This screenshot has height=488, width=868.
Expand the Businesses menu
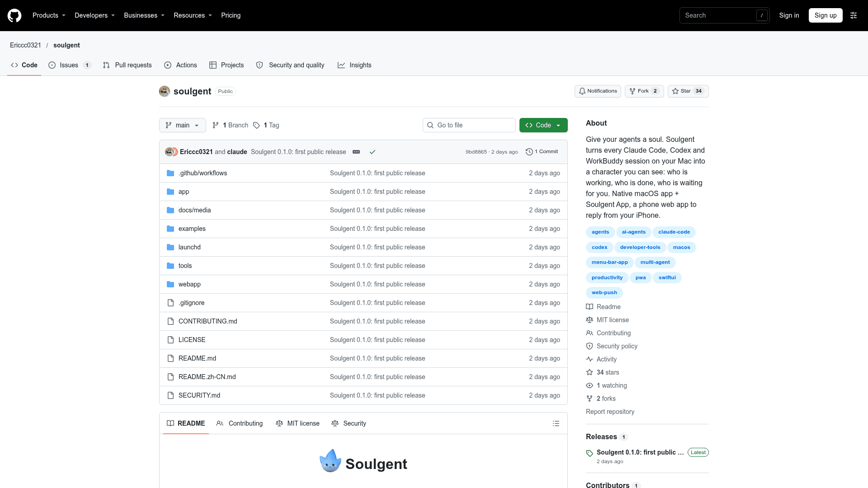tap(144, 15)
